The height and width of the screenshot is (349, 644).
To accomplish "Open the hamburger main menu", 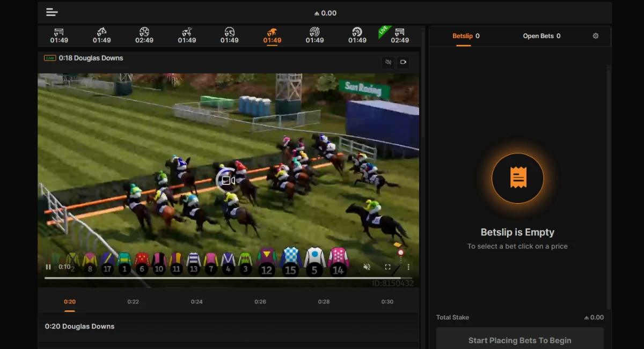I will click(52, 12).
